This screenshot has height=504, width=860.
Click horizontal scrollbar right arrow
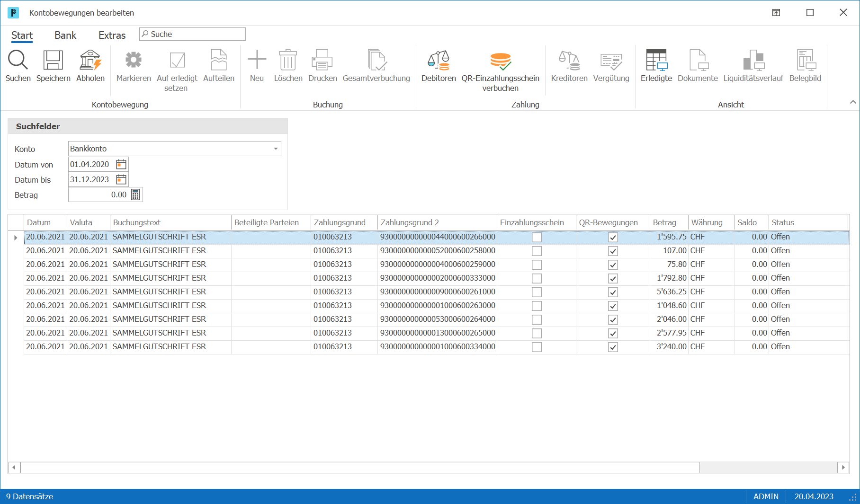tap(843, 468)
